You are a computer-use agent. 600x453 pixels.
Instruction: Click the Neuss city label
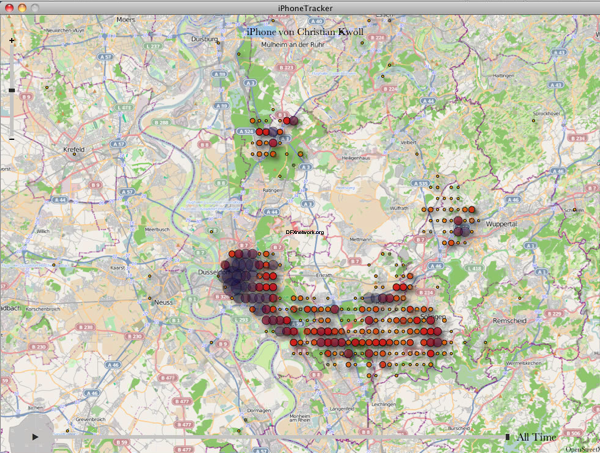(163, 302)
